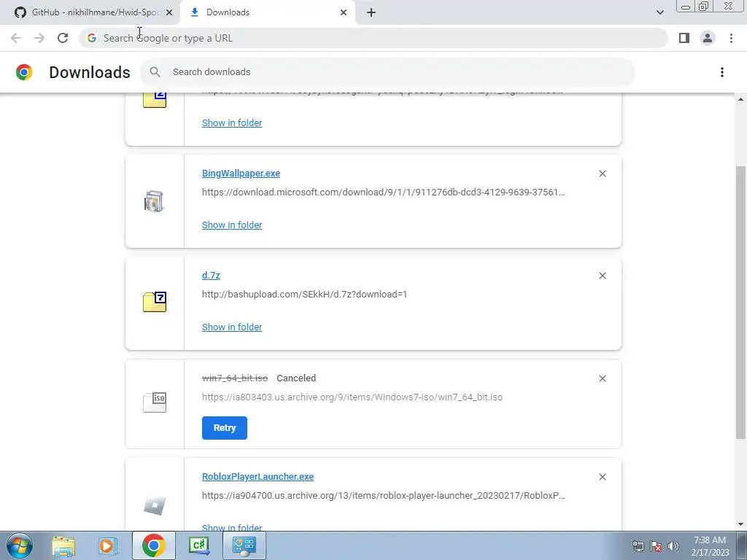
Task: Open the d.7z file link
Action: coord(211,275)
